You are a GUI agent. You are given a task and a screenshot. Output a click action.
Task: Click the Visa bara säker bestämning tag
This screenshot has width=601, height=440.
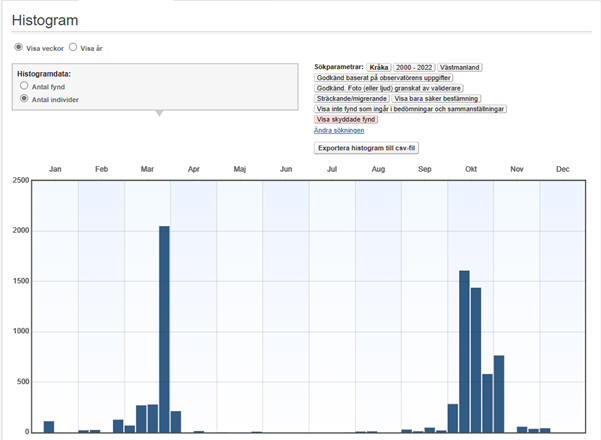436,99
